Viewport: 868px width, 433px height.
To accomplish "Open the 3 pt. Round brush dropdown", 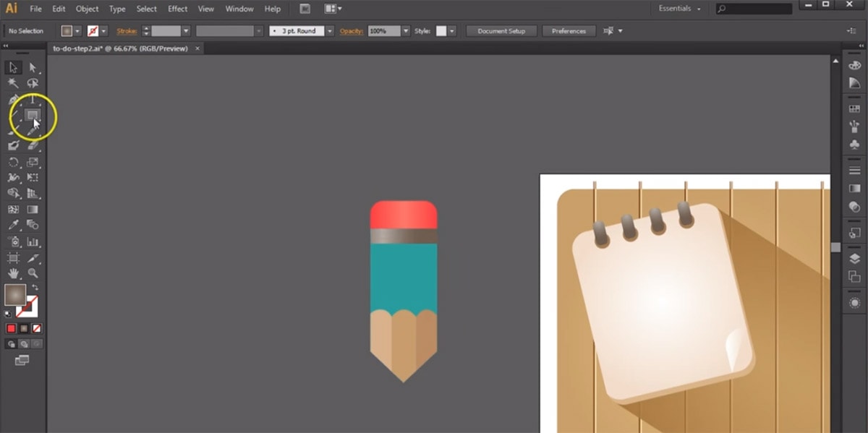I will [329, 30].
